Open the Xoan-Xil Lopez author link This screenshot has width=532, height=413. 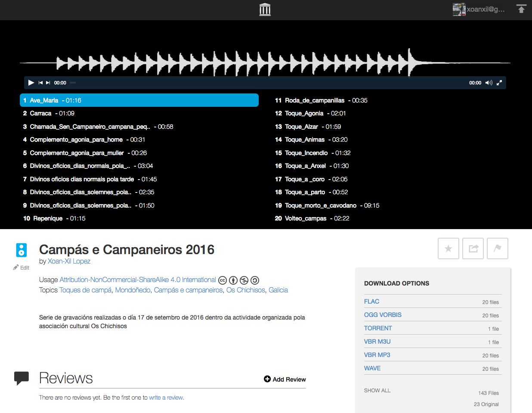coord(69,261)
